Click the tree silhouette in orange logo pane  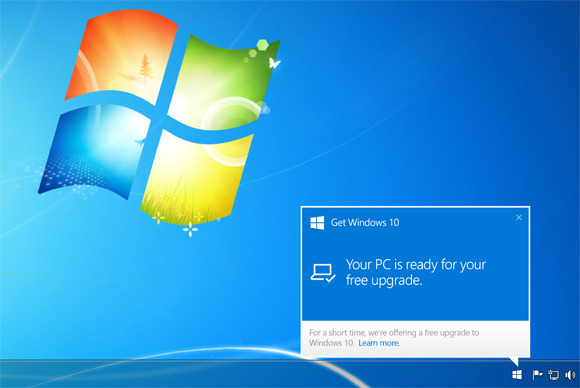click(x=146, y=68)
